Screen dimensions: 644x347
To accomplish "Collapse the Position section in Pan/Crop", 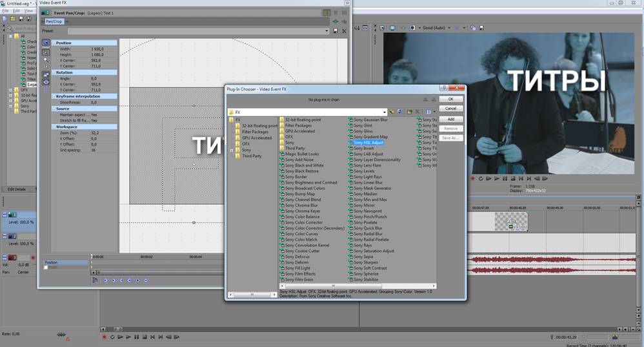I will [54, 43].
